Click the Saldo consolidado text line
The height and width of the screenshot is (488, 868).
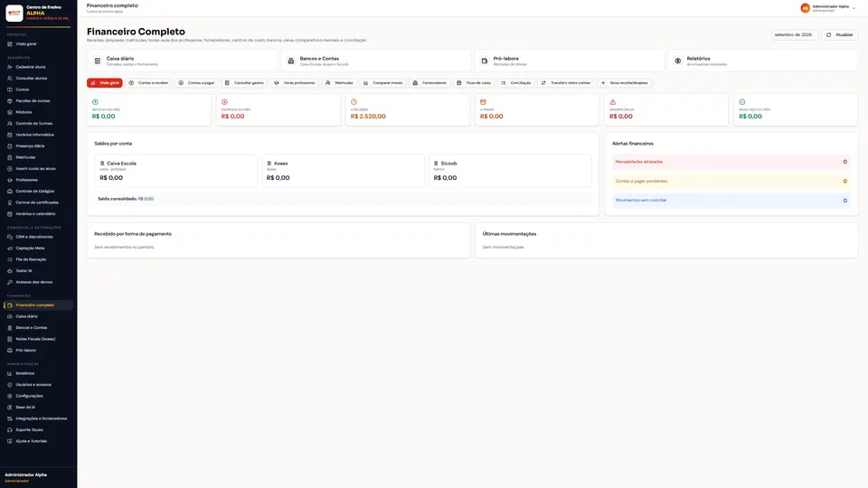(126, 199)
